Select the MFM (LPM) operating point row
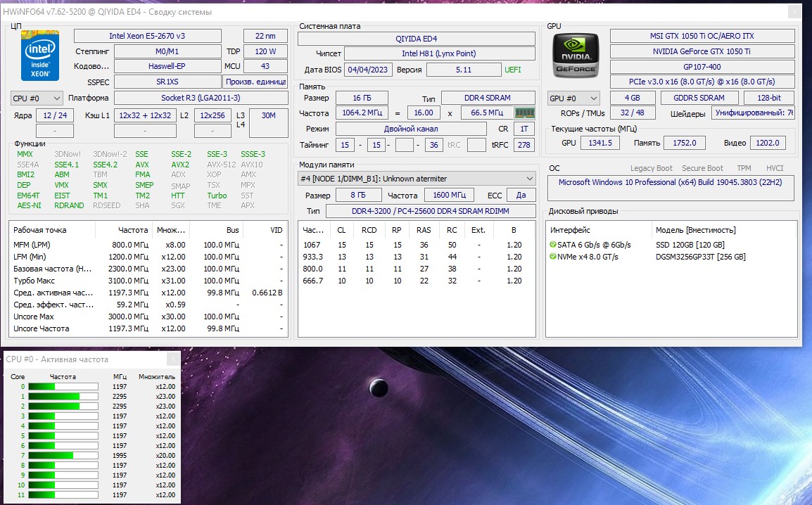This screenshot has height=505, width=812. [x=148, y=245]
